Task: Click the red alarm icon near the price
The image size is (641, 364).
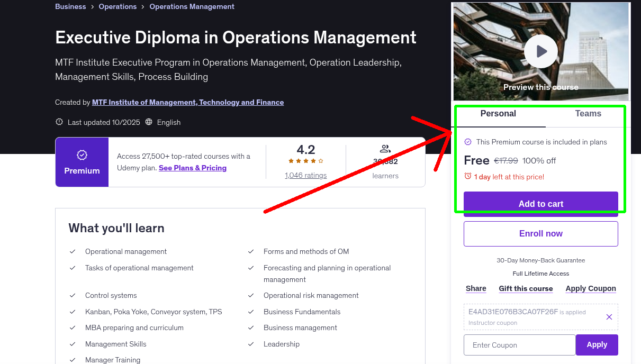Action: (468, 177)
